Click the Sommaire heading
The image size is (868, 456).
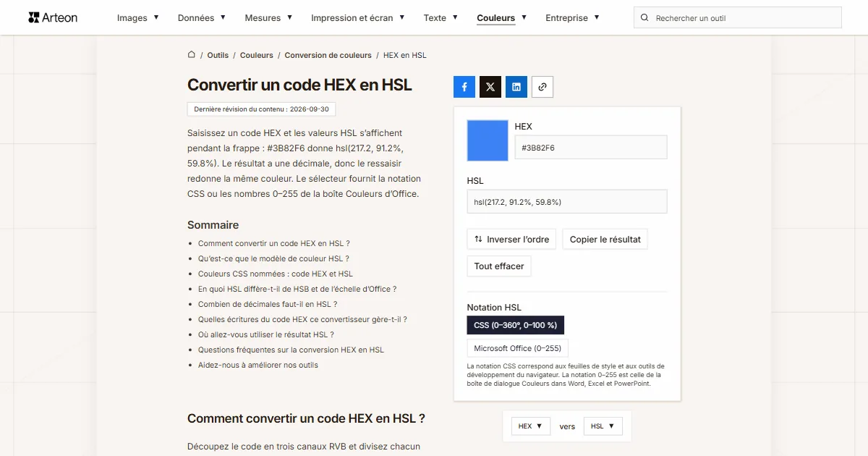(213, 225)
